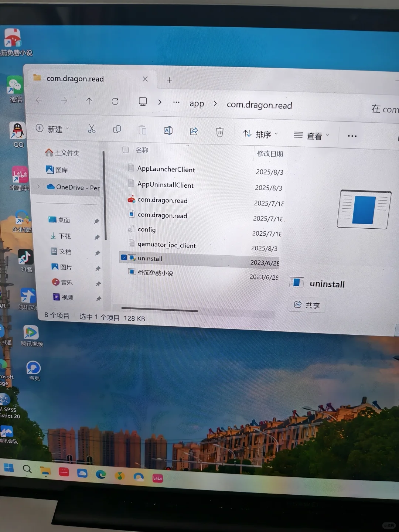Image resolution: width=399 pixels, height=532 pixels.
Task: Open WeChat from the desktop icon
Action: 16,85
